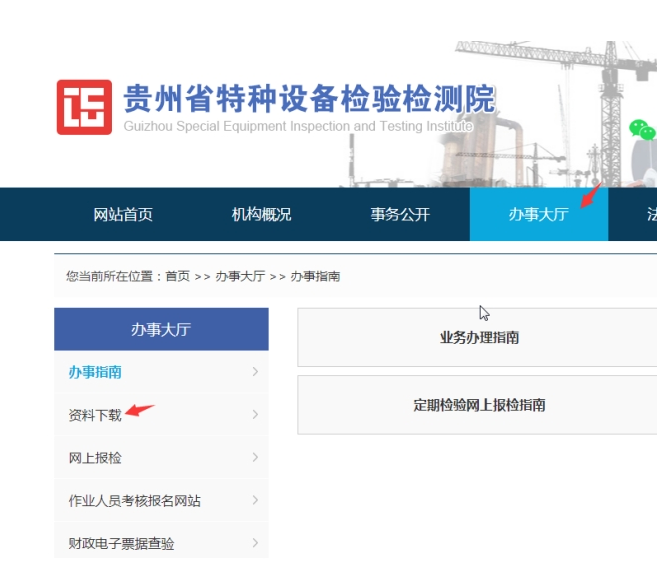Open the 机构概况 navigation menu item
This screenshot has width=661, height=561.
(x=261, y=215)
